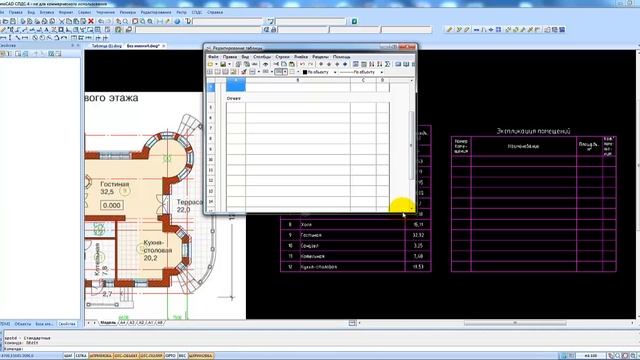640x360 pixels.
Task: Click the scissors cut icon in main toolbar
Action: click(61, 21)
